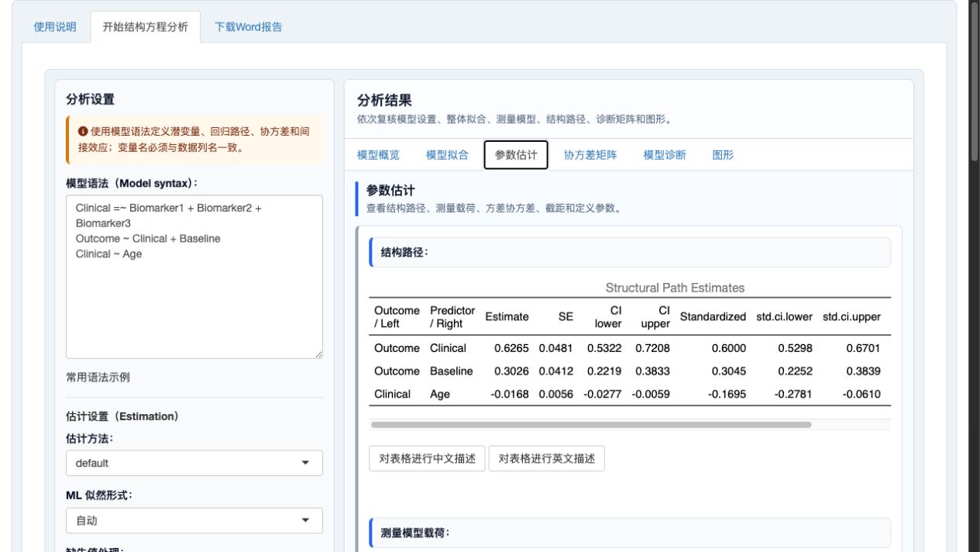Click the Estimate value 0.6265

point(511,348)
